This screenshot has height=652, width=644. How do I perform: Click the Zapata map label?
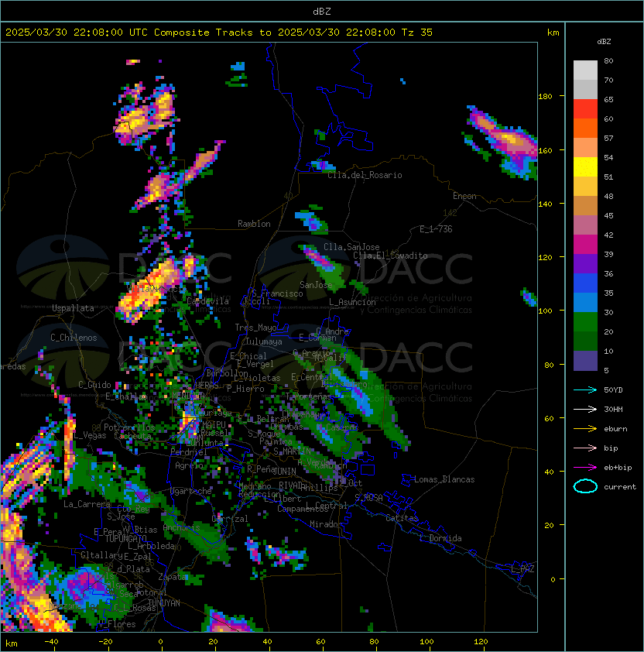[172, 577]
